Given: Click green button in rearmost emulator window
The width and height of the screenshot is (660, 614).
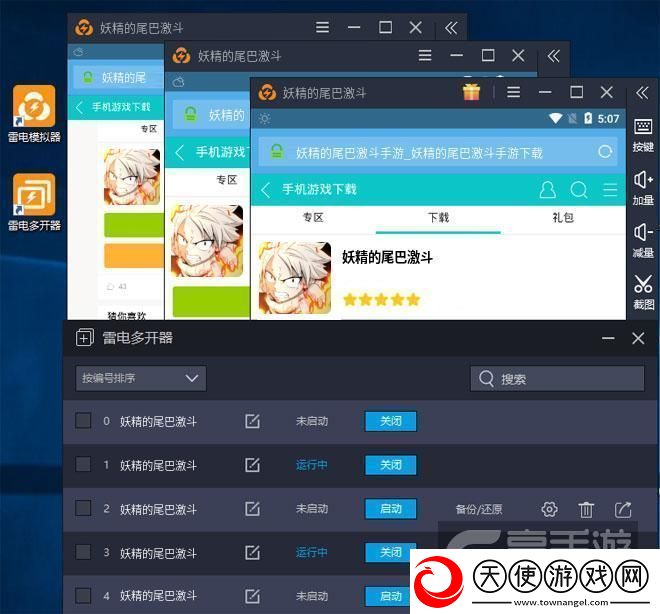Looking at the screenshot, I should click(134, 225).
